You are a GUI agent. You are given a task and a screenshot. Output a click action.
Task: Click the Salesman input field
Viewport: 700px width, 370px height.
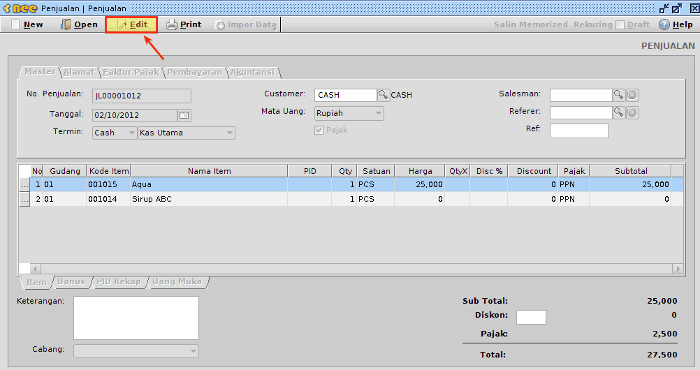coord(580,95)
